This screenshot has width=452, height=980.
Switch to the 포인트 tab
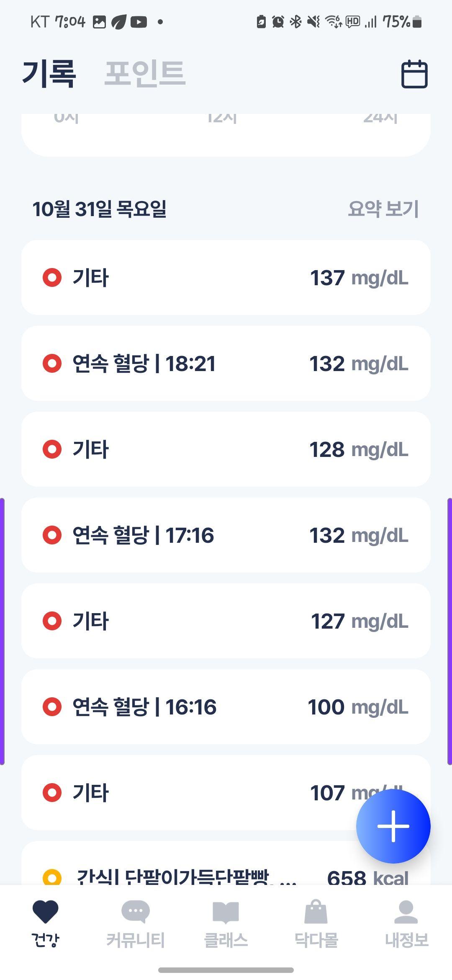coord(145,73)
